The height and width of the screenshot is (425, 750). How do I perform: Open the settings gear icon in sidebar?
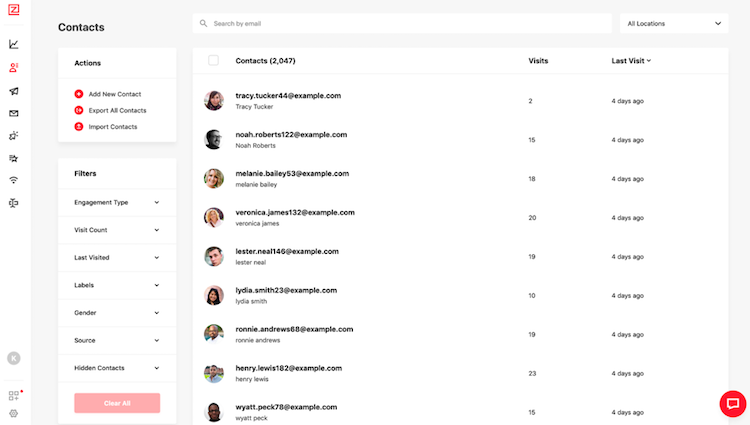click(x=14, y=413)
